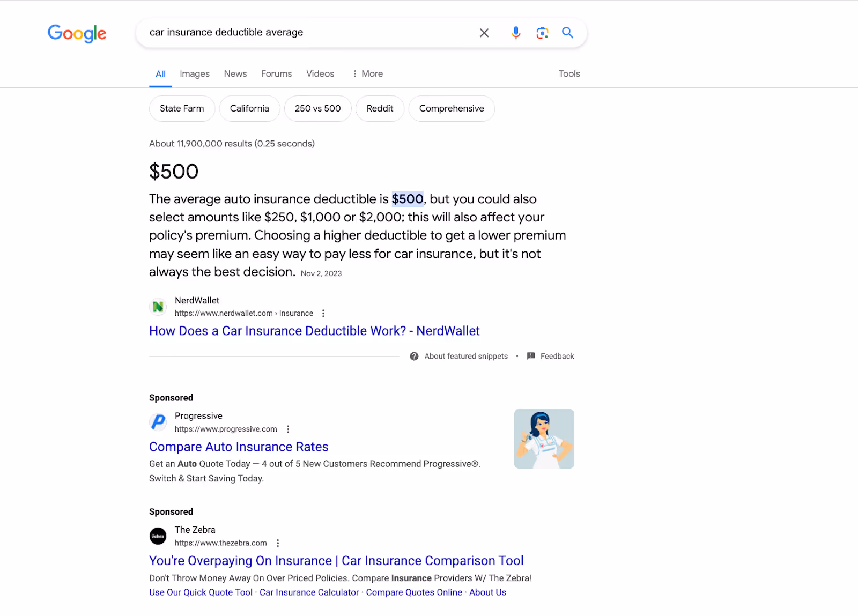Image resolution: width=858 pixels, height=616 pixels.
Task: Open Car Insurance Calculator sitelink
Action: tap(309, 592)
